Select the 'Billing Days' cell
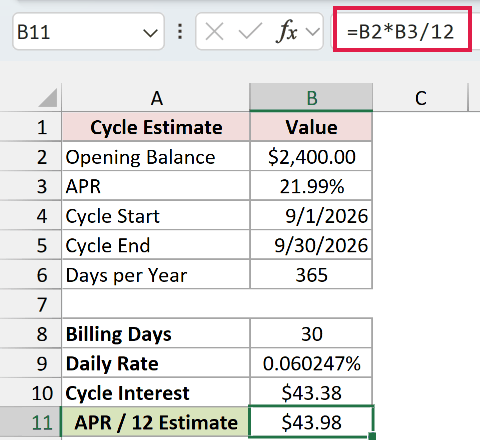This screenshot has width=480, height=440. click(x=156, y=334)
